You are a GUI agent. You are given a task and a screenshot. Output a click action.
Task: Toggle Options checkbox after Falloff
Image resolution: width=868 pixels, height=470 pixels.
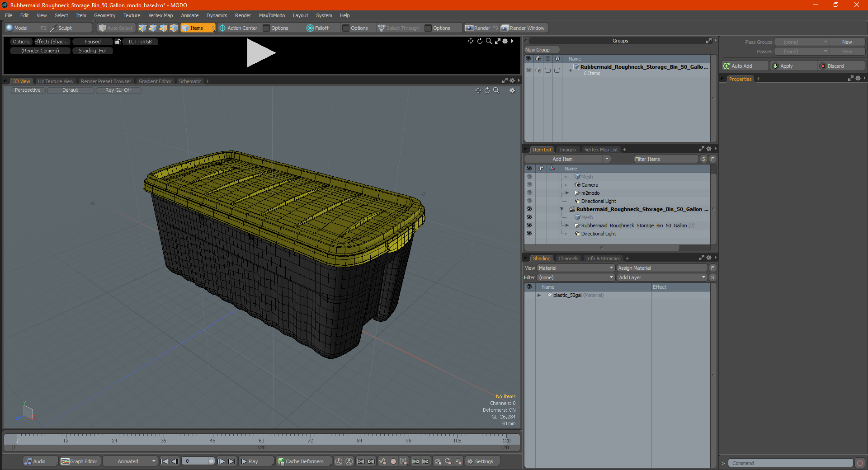346,28
